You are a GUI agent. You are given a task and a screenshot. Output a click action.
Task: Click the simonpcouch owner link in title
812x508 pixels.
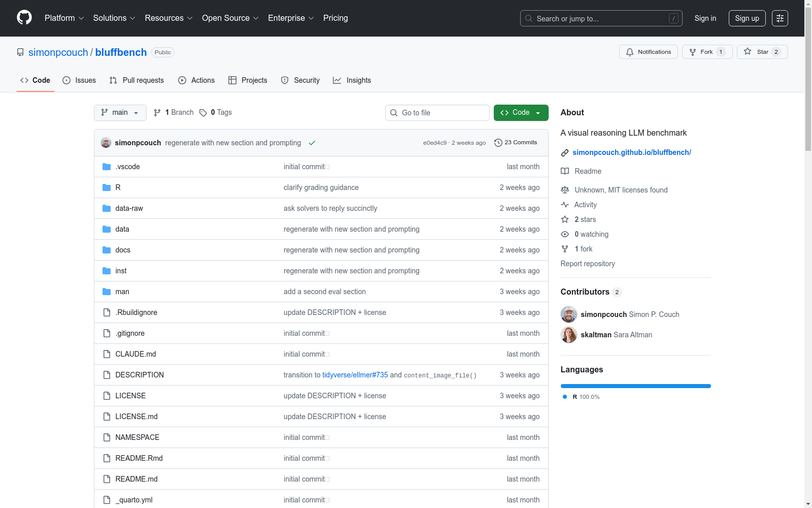pos(58,52)
